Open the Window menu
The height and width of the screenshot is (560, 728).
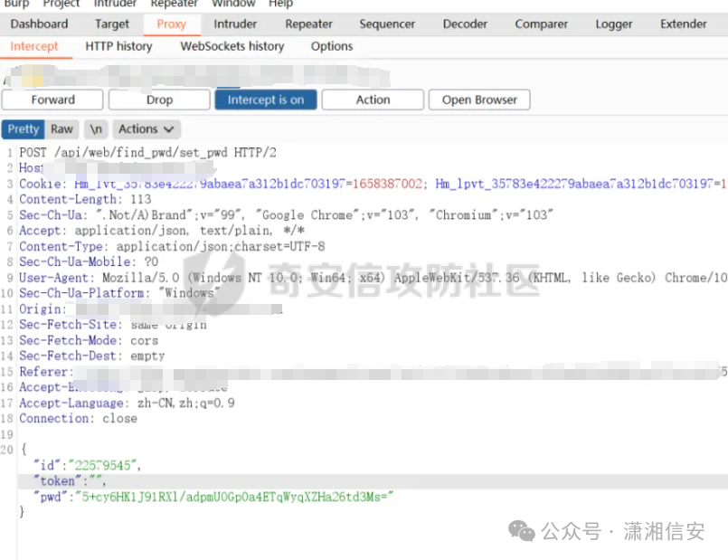pyautogui.click(x=233, y=4)
